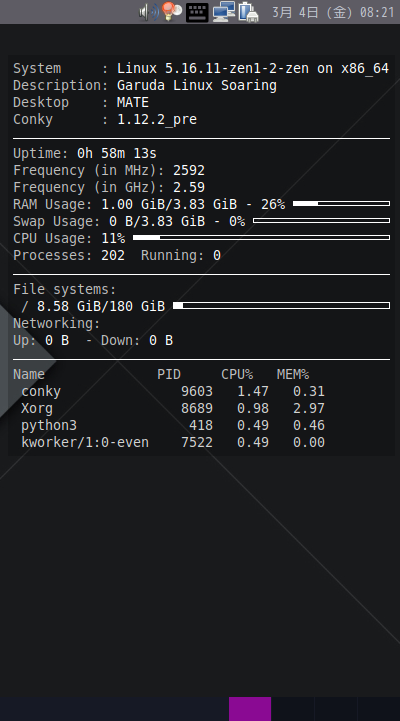The image size is (400, 721).
Task: Select the active purple workspace
Action: pos(250,709)
